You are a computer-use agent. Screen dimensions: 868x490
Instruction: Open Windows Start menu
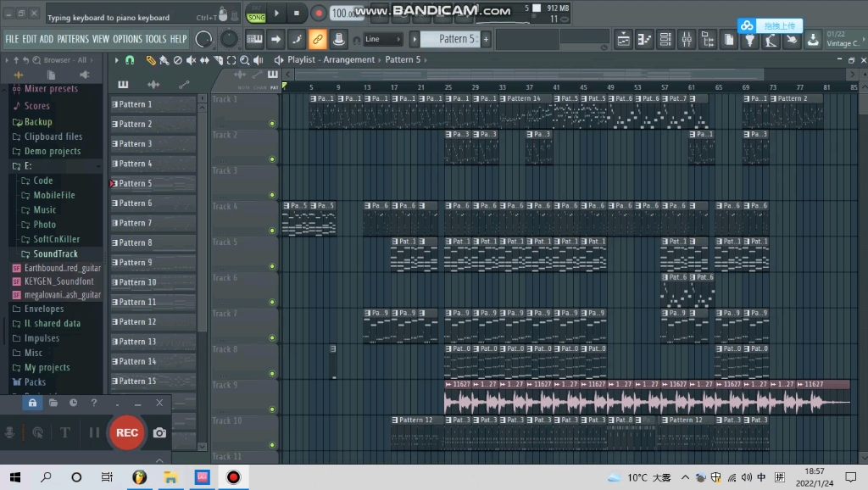[15, 477]
